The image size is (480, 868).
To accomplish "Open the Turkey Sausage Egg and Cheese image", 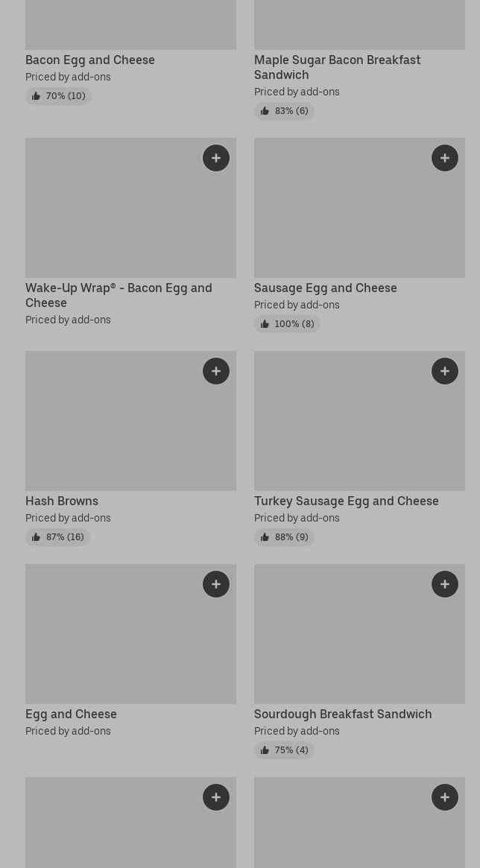I will pos(359,421).
